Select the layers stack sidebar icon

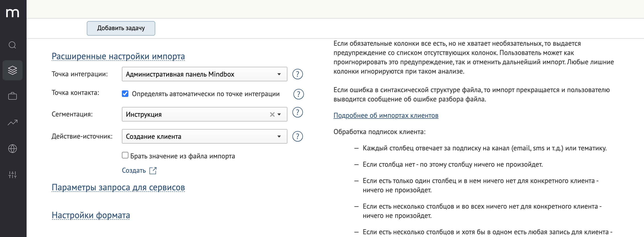(13, 70)
